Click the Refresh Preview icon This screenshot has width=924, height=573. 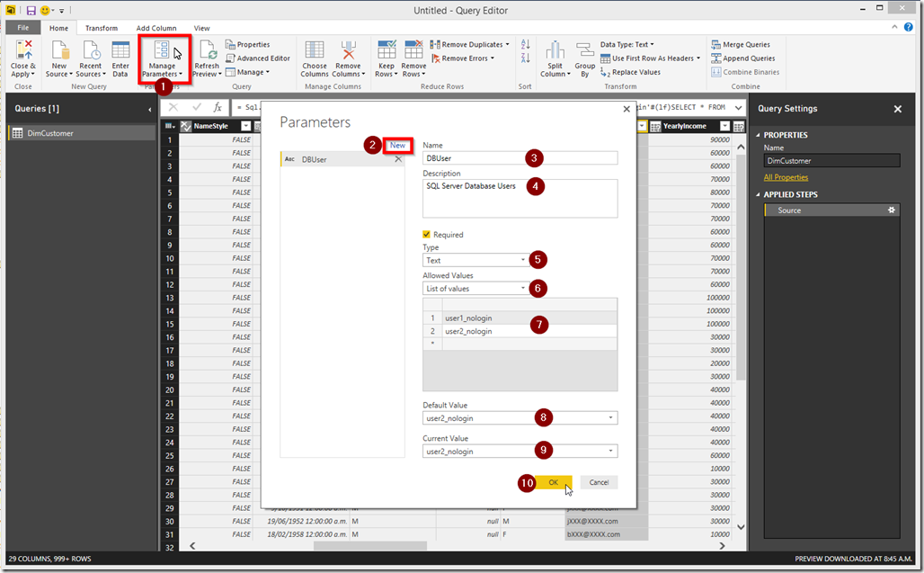(207, 50)
